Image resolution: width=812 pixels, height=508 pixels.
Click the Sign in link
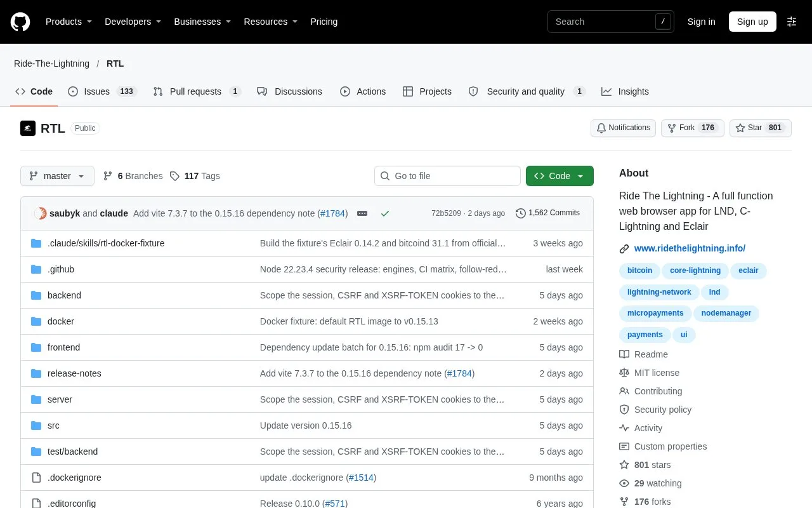[x=701, y=22]
